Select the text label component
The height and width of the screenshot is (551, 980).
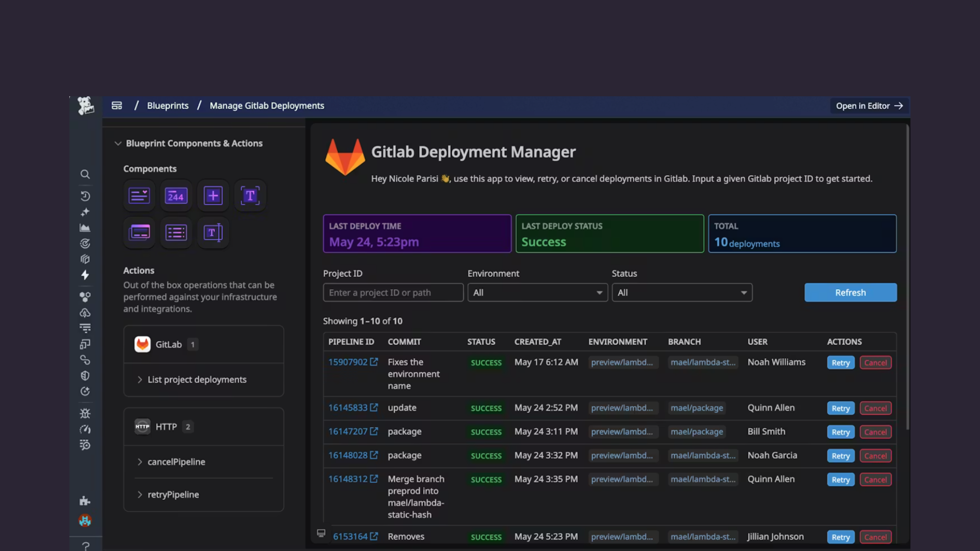tap(250, 195)
